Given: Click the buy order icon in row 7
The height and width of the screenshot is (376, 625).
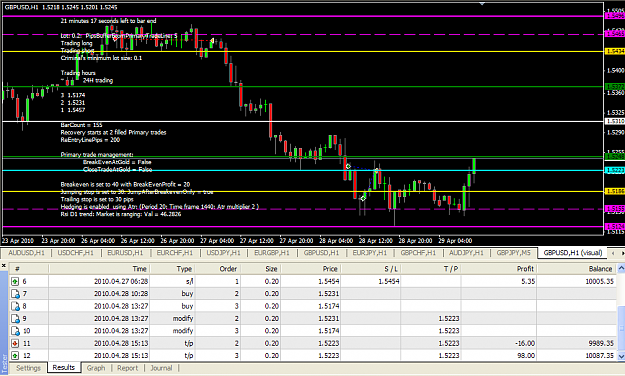Looking at the screenshot, I should click(x=15, y=294).
